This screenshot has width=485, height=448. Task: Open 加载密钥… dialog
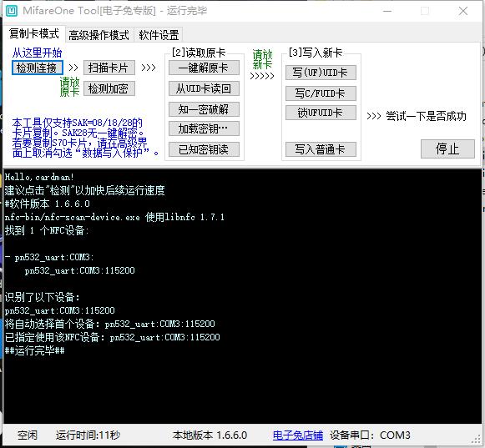pyautogui.click(x=204, y=128)
